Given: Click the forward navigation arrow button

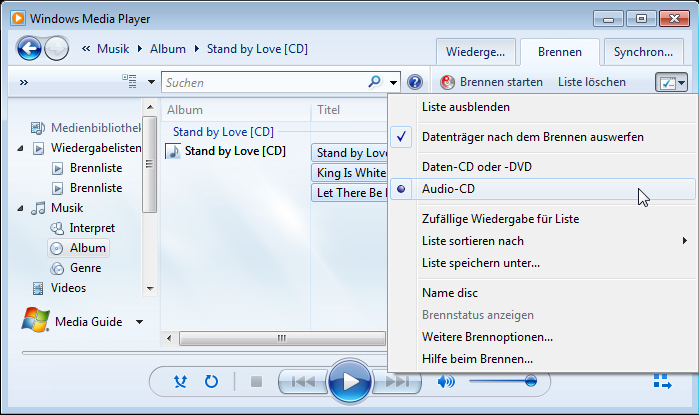Looking at the screenshot, I should point(57,48).
